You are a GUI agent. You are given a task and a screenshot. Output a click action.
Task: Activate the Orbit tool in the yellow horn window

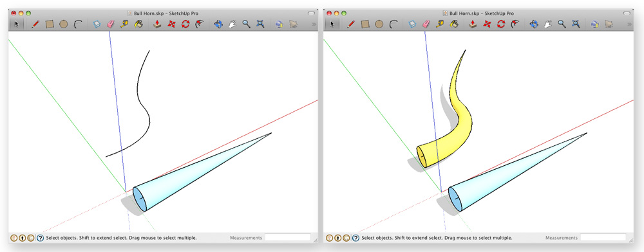tap(533, 24)
